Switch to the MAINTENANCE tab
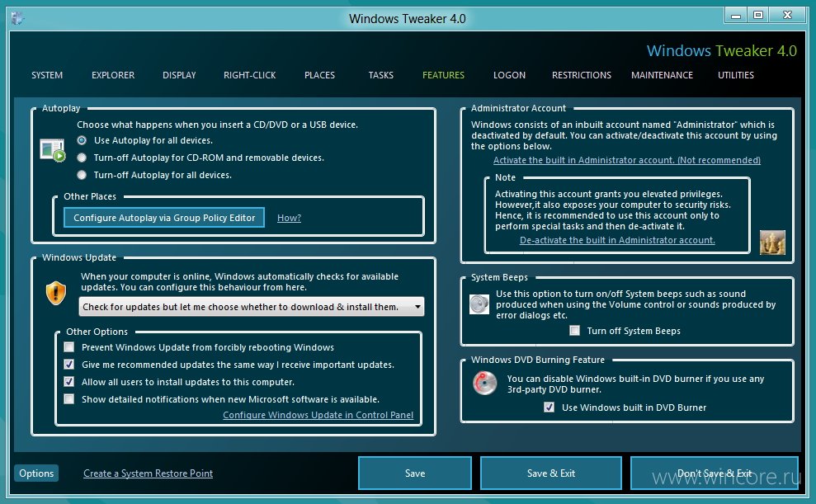 pos(662,75)
